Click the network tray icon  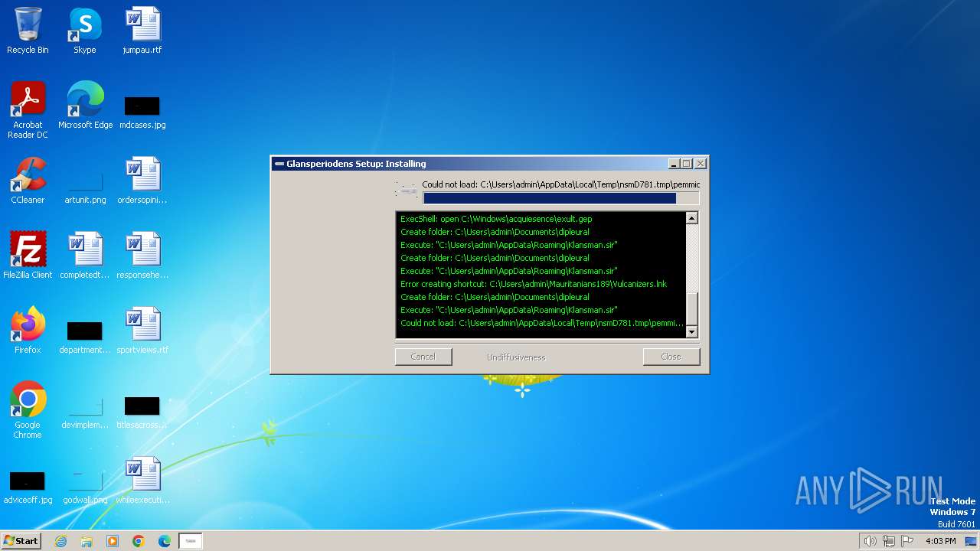pos(889,541)
